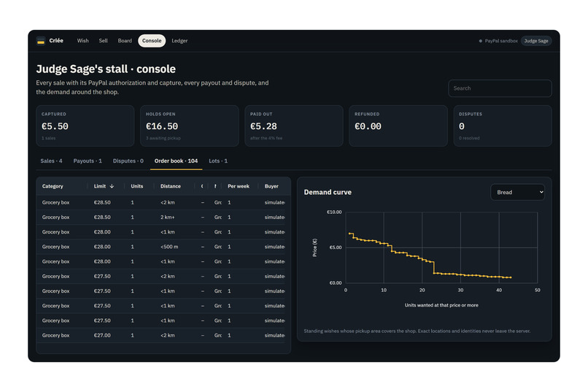Image resolution: width=588 pixels, height=392 pixels.
Task: Open the Payouts · 1 tab
Action: [x=88, y=161]
